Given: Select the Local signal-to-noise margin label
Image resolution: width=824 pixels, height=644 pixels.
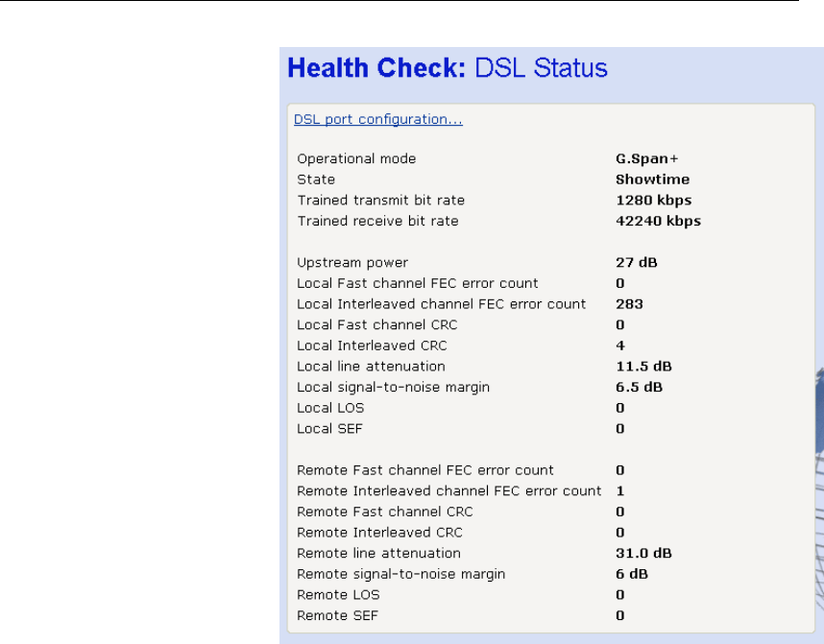Looking at the screenshot, I should tap(394, 387).
